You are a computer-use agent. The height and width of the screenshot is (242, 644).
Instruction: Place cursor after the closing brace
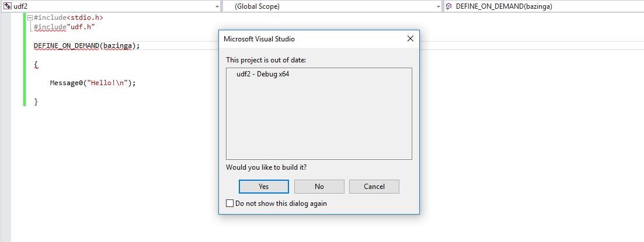pyautogui.click(x=38, y=101)
